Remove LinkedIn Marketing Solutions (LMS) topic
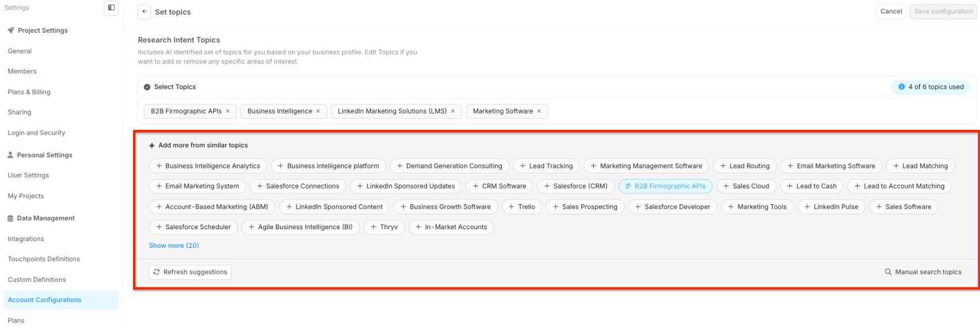The width and height of the screenshot is (980, 328). pos(453,111)
